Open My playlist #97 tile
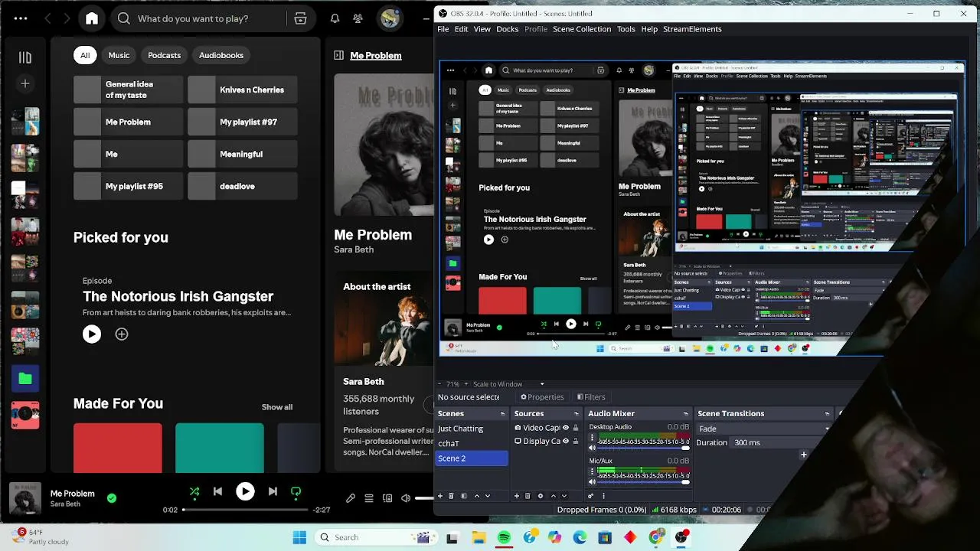Image resolution: width=980 pixels, height=551 pixels. [243, 122]
